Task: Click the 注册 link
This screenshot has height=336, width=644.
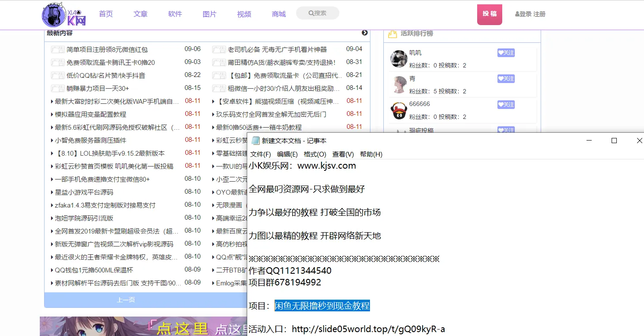Action: pos(540,14)
